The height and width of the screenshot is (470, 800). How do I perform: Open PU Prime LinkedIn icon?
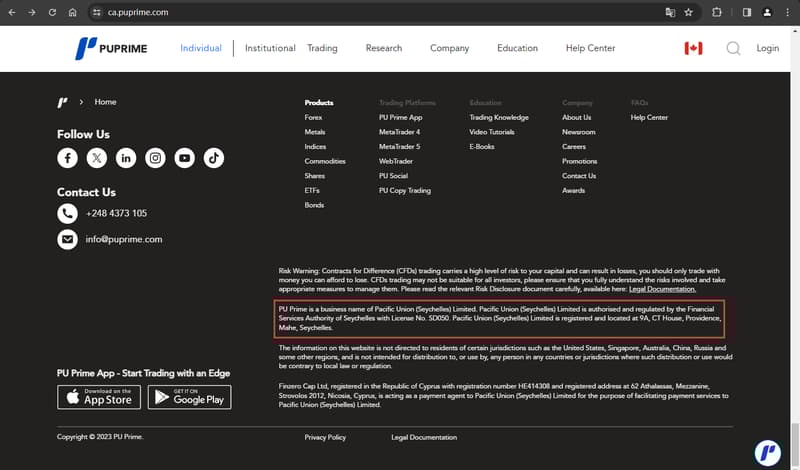point(126,158)
